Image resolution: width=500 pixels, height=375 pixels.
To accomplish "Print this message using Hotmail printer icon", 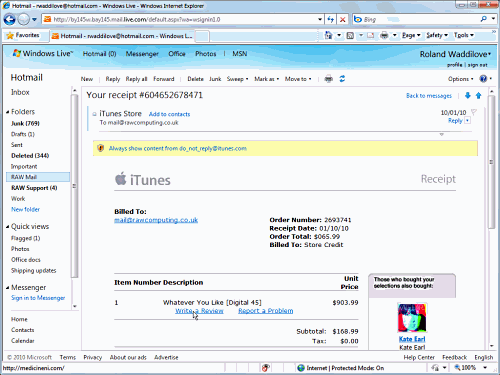I will click(329, 79).
